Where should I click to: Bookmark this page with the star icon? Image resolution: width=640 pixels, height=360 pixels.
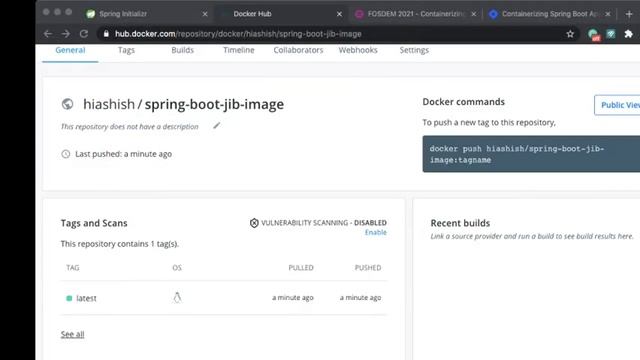click(x=570, y=34)
